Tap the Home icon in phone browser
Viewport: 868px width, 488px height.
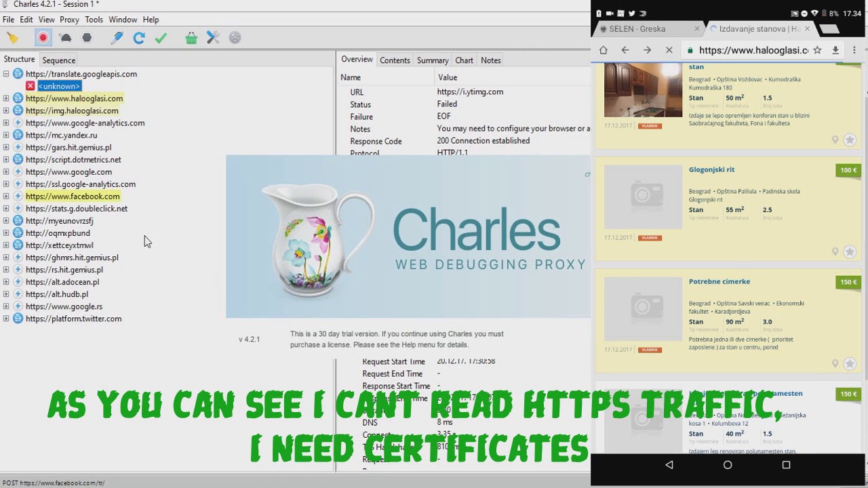coord(604,50)
